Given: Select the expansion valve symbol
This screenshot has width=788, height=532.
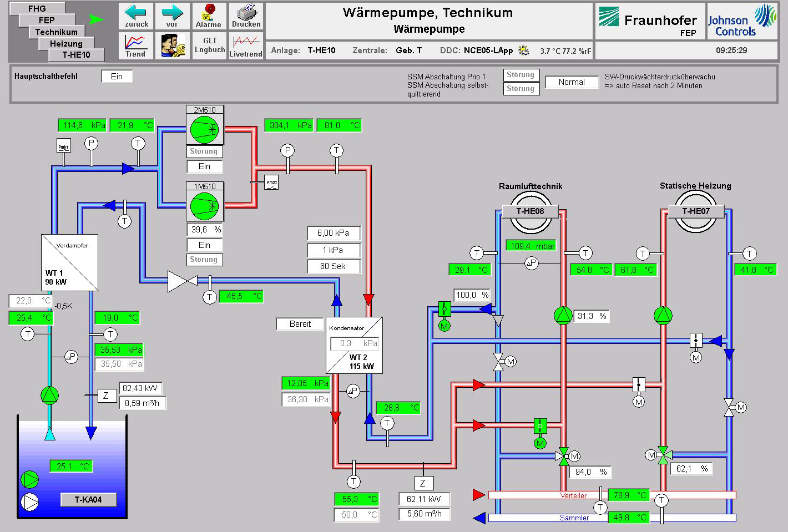Looking at the screenshot, I should (x=183, y=281).
